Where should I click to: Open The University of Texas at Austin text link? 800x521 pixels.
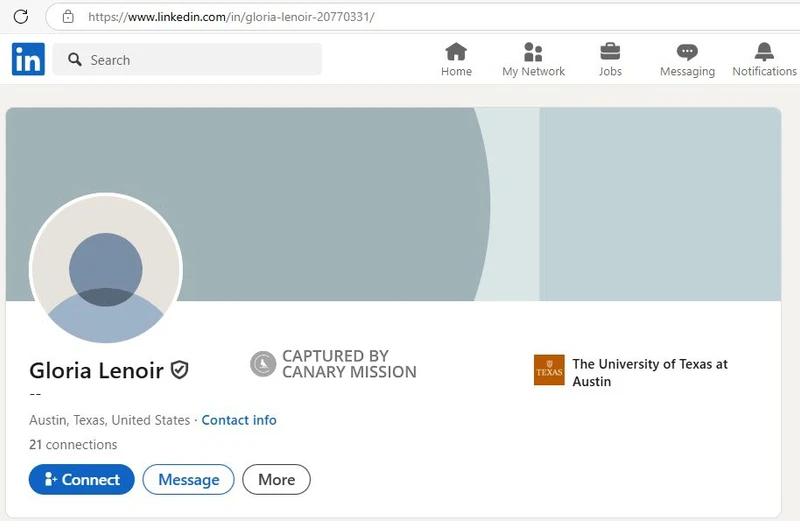click(x=649, y=372)
